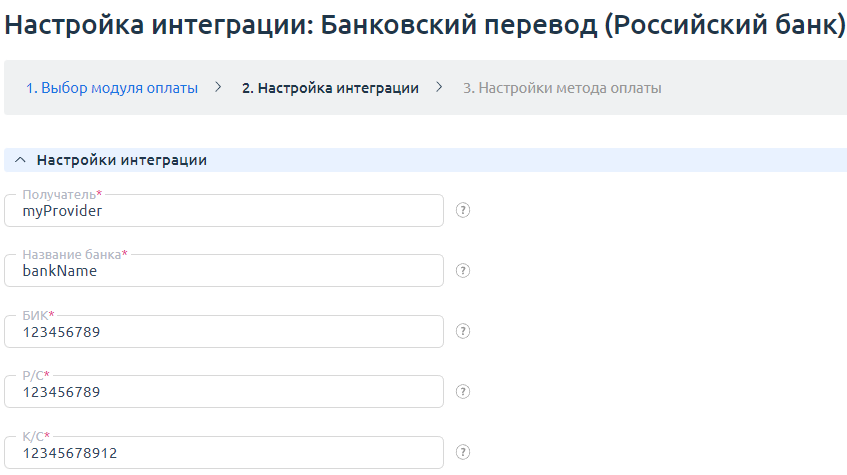The height and width of the screenshot is (475, 847).
Task: Click the Настройки интеграции section header text
Action: point(121,160)
